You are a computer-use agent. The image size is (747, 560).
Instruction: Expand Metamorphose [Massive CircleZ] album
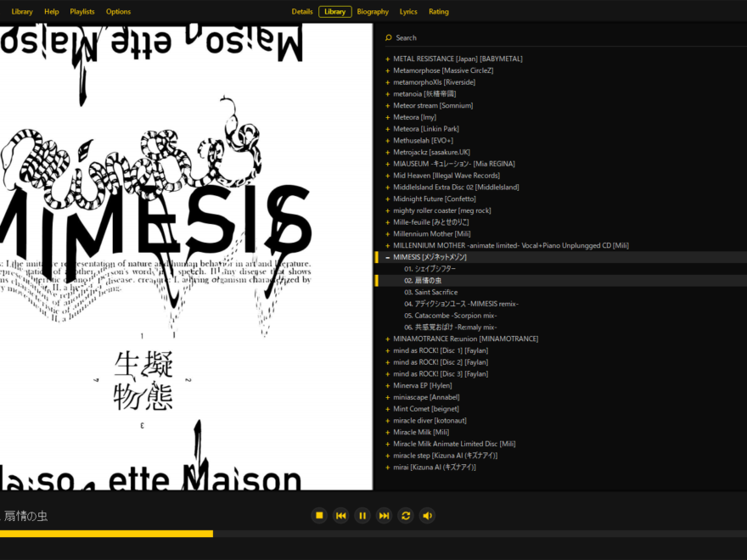(x=388, y=70)
